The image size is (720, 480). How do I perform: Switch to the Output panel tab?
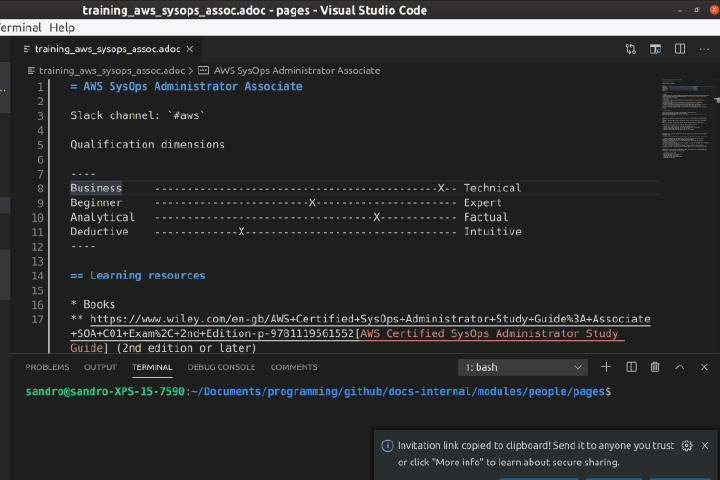(x=100, y=367)
